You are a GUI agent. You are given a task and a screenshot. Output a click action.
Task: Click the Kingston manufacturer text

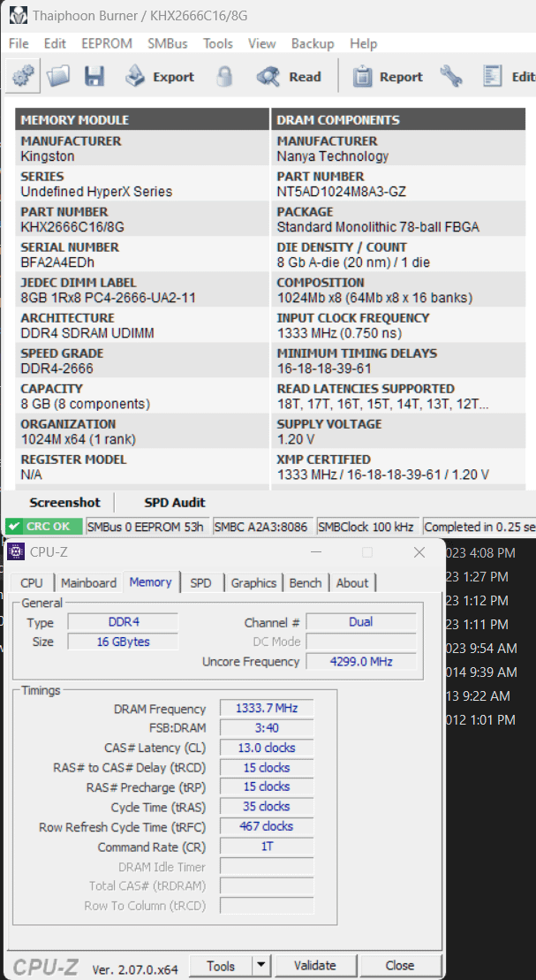[x=48, y=156]
